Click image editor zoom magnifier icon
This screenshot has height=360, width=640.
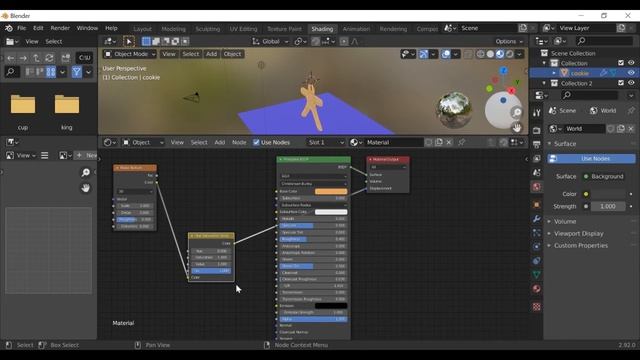click(85, 173)
